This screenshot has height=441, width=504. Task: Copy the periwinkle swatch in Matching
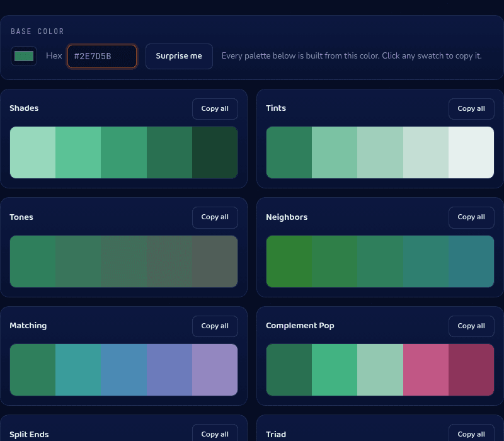pyautogui.click(x=169, y=370)
